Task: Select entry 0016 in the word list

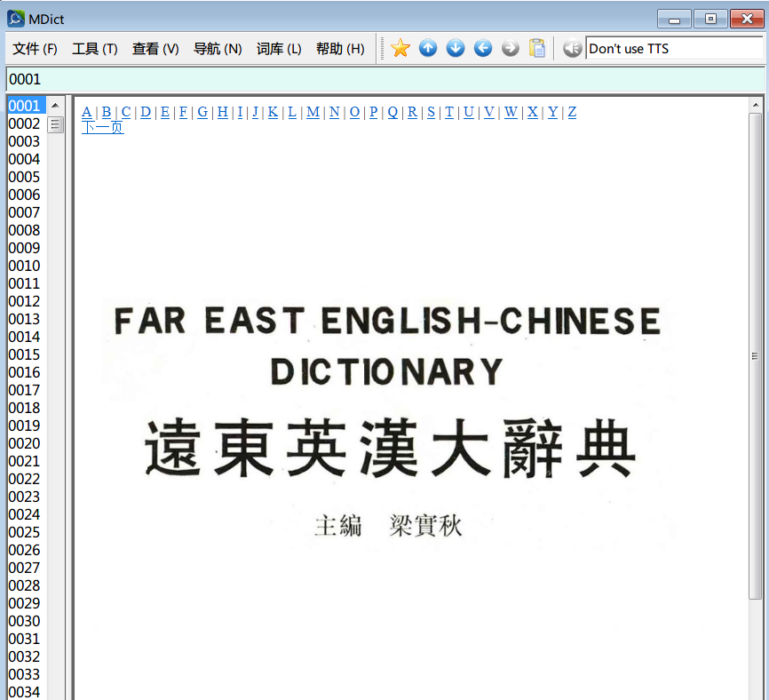Action: tap(25, 372)
